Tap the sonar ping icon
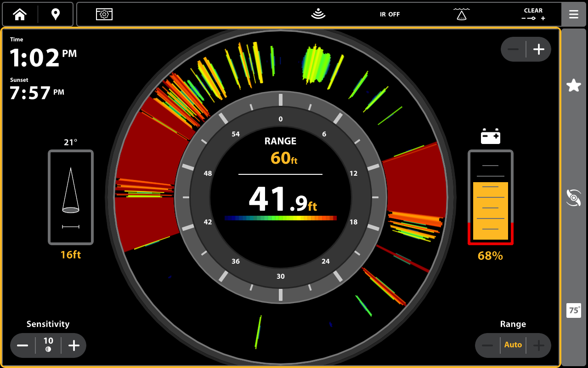 [318, 14]
